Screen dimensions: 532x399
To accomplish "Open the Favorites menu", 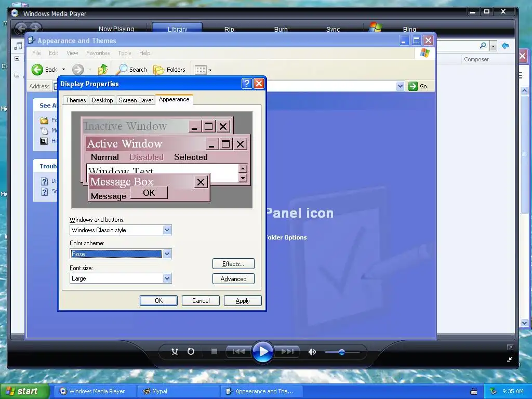I will click(x=98, y=53).
